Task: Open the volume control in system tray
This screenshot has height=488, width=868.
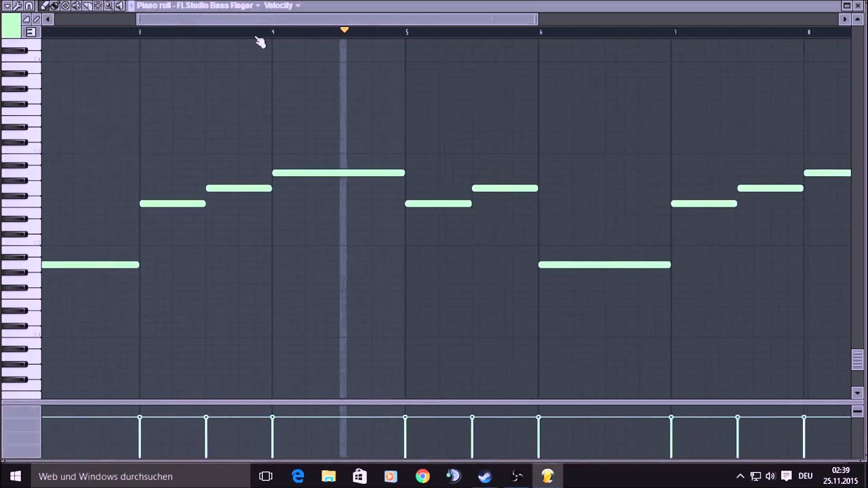Action: [x=770, y=476]
